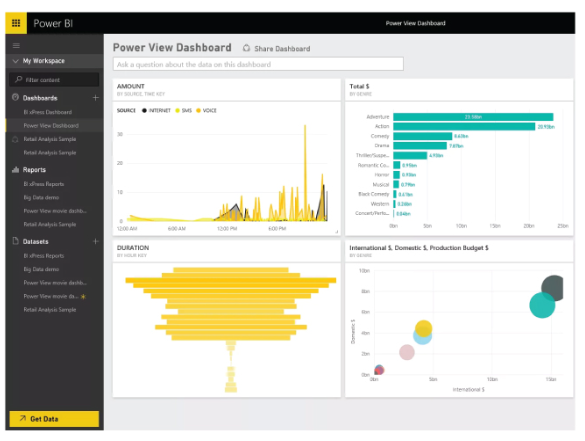585x441 pixels.
Task: Click the AMOUNT tile resize corner handle
Action: click(x=337, y=232)
